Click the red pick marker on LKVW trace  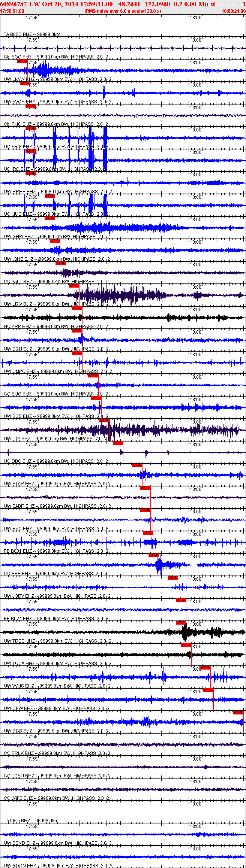pyautogui.click(x=22, y=61)
